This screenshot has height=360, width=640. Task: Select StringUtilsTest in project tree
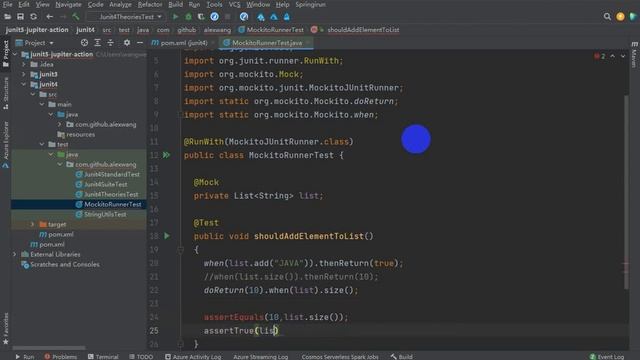(x=105, y=214)
